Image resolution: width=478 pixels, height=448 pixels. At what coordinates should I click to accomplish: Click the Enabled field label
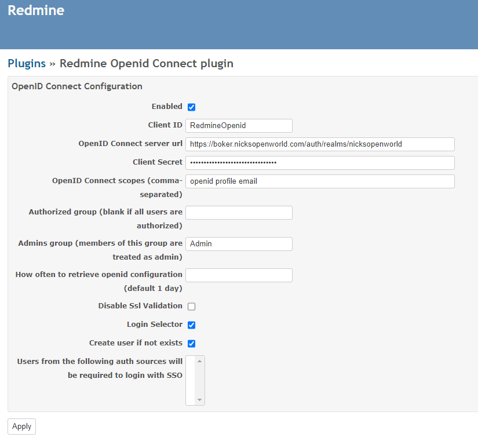167,106
